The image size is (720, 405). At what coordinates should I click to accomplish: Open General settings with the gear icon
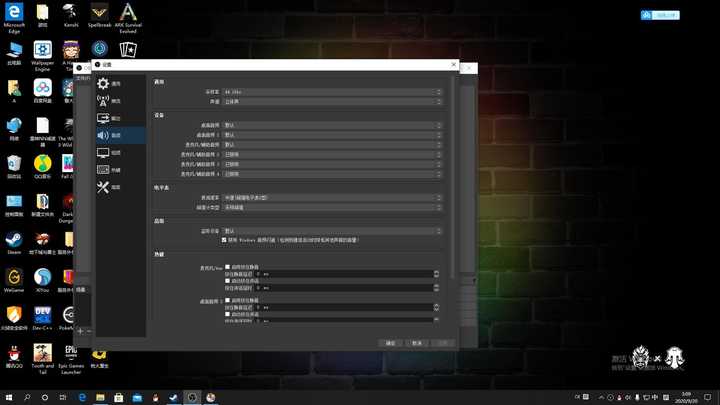click(103, 84)
